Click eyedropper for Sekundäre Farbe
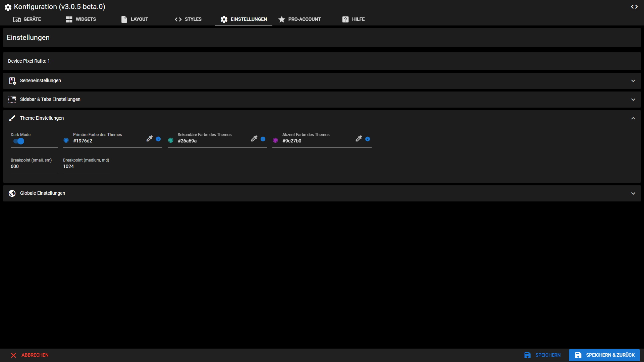The image size is (644, 362). (x=254, y=139)
